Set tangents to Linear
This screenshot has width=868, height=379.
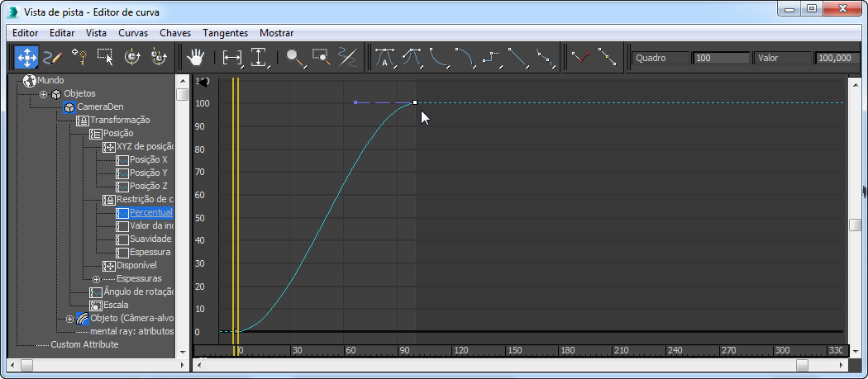(x=517, y=57)
